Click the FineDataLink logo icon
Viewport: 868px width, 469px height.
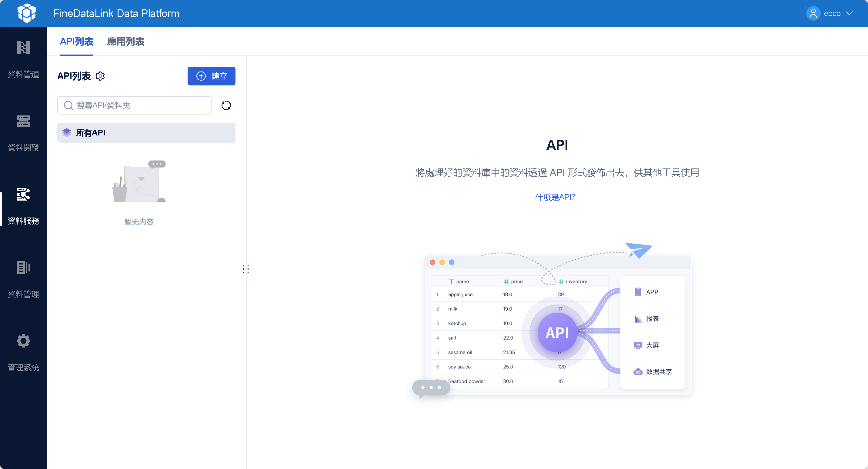[x=27, y=13]
